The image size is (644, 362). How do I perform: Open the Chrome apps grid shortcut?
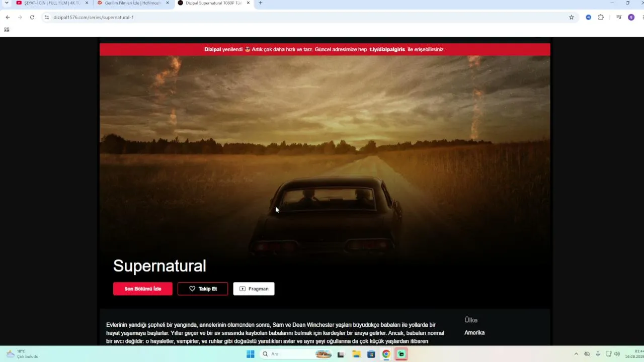click(x=7, y=30)
